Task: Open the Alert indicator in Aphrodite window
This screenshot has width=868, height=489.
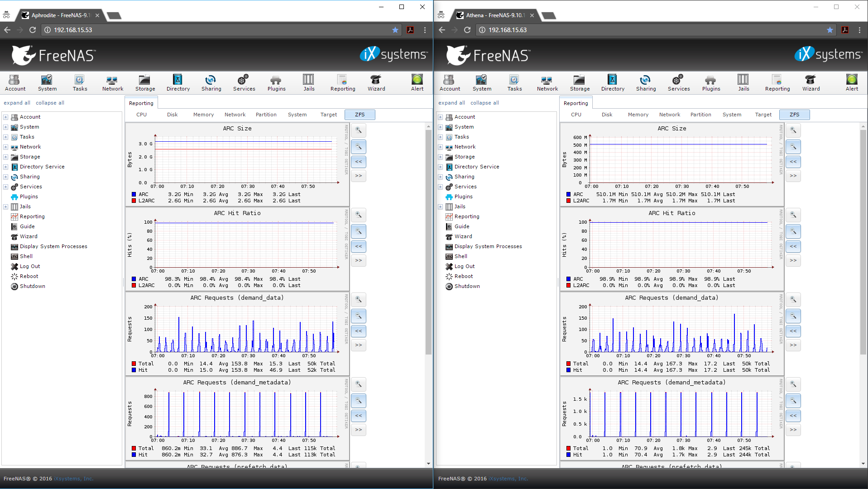Action: point(417,83)
